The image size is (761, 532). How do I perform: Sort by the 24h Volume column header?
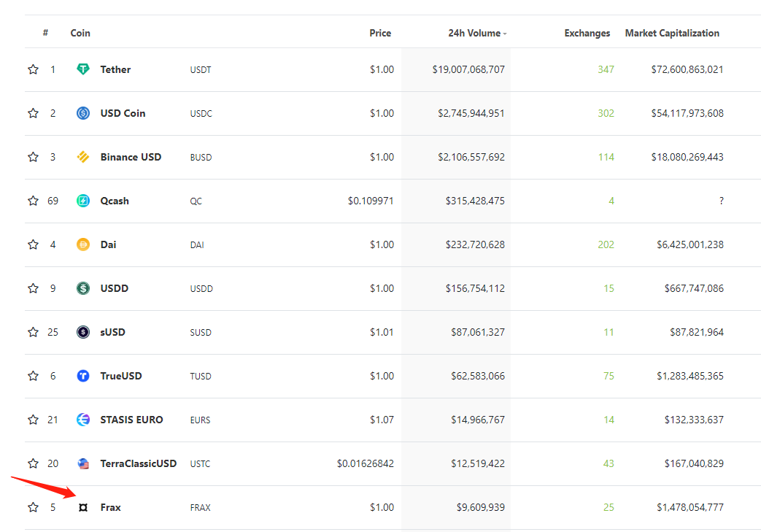coord(474,33)
